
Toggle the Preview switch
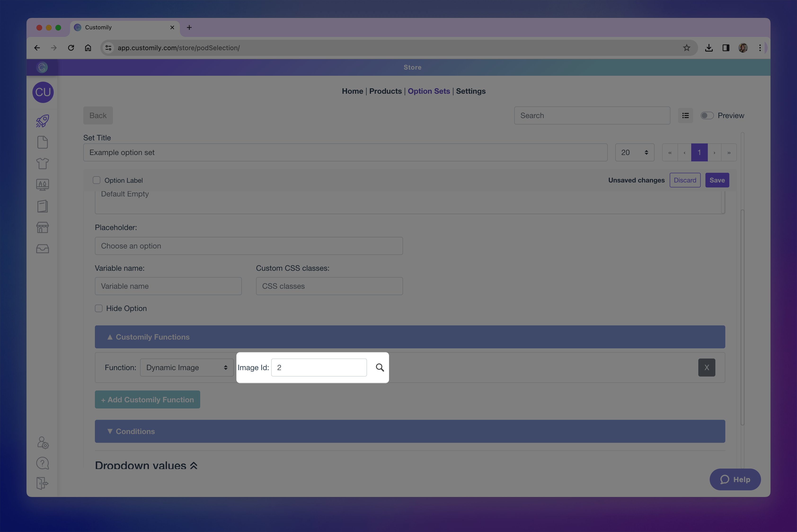click(707, 116)
